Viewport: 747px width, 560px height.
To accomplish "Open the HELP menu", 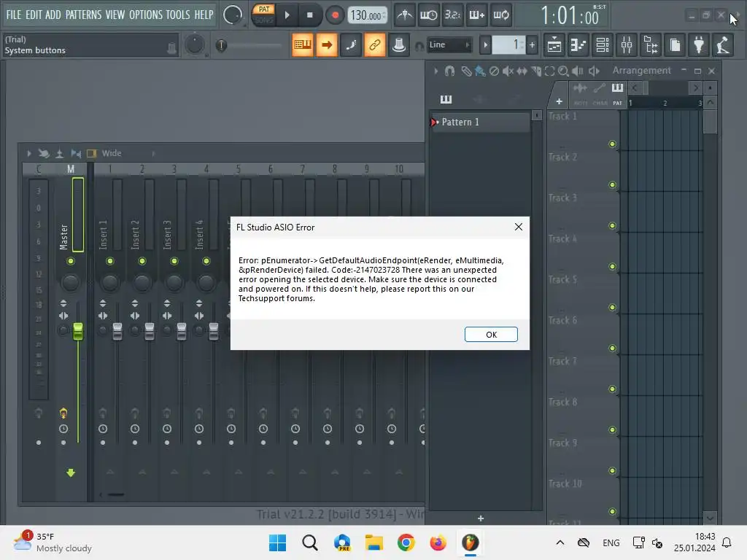I will (204, 15).
